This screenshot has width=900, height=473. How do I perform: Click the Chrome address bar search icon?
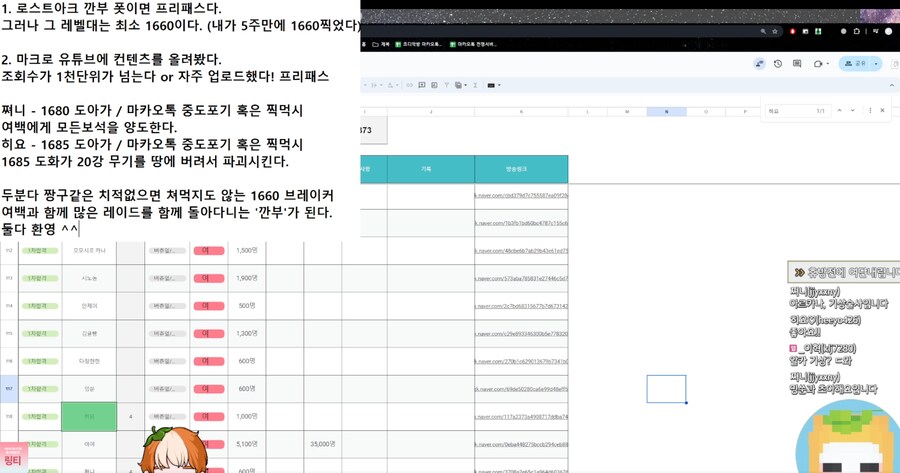click(x=763, y=32)
